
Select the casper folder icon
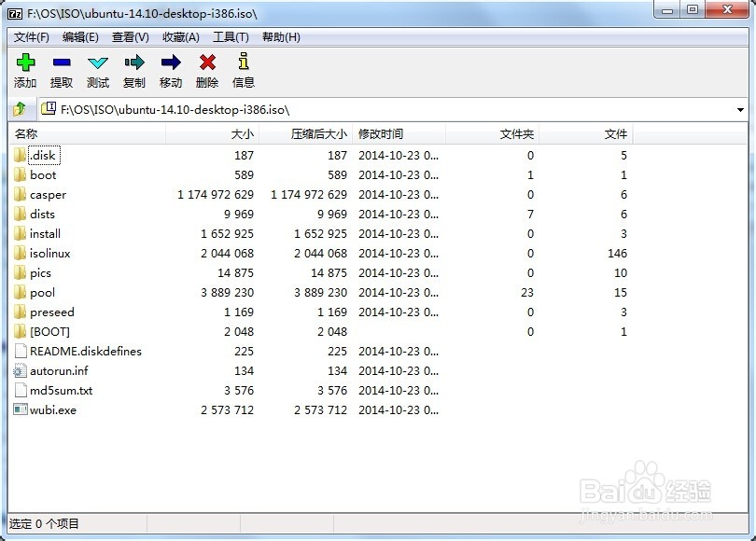(20, 195)
